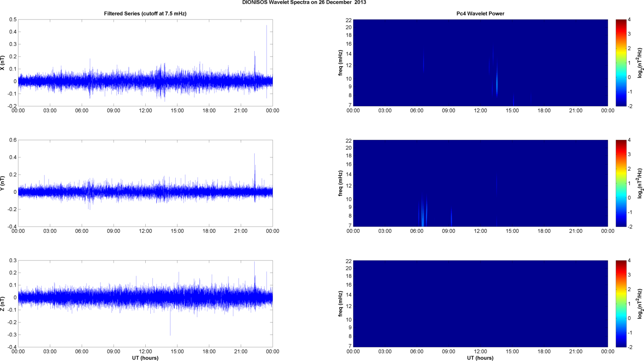Screen dimensions: 644x361
Task: Click the 15:00 tick under the middle spectrogram
Action: coord(512,231)
